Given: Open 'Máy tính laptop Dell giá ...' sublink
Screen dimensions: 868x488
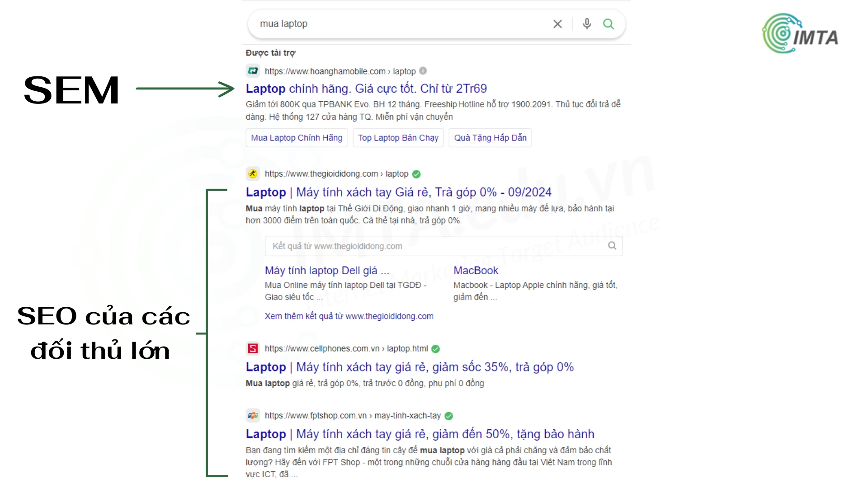Looking at the screenshot, I should pyautogui.click(x=327, y=270).
